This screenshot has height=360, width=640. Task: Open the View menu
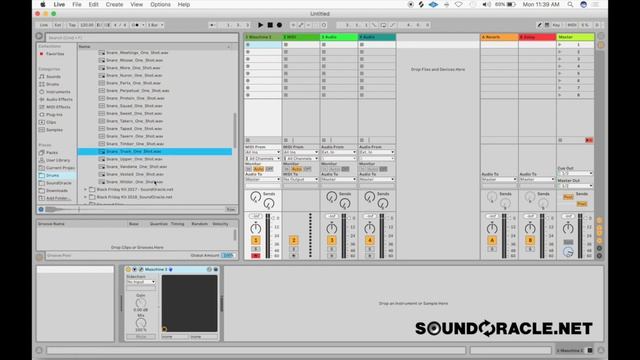click(x=136, y=4)
